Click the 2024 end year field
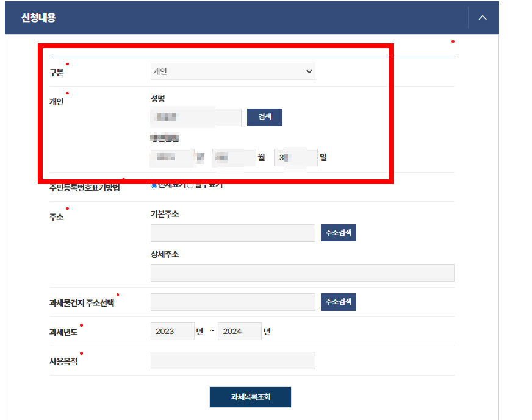 point(239,331)
